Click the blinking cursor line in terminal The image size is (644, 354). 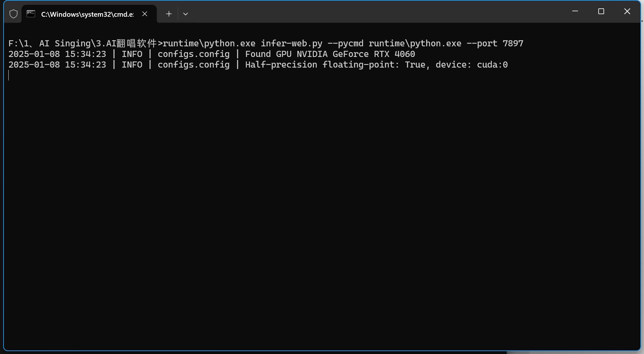tap(9, 75)
